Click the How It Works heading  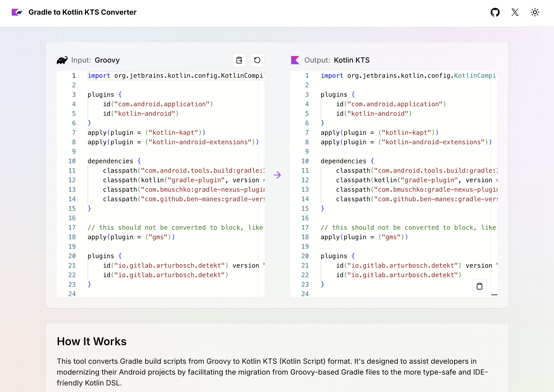[92, 341]
